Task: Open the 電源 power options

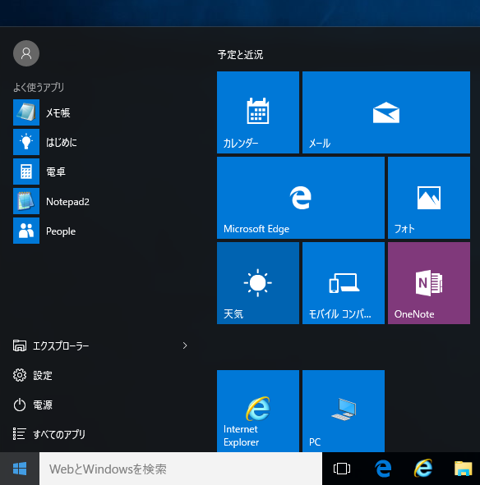Action: 32,405
